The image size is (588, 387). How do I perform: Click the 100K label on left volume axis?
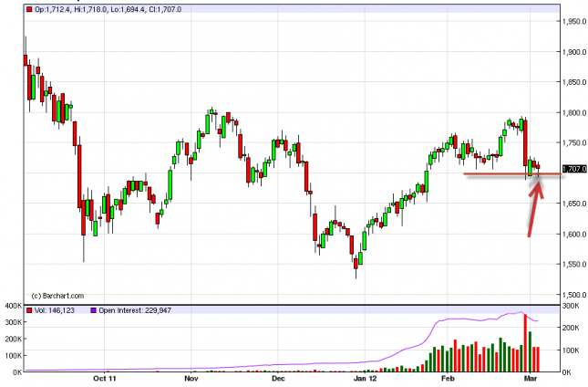14,355
